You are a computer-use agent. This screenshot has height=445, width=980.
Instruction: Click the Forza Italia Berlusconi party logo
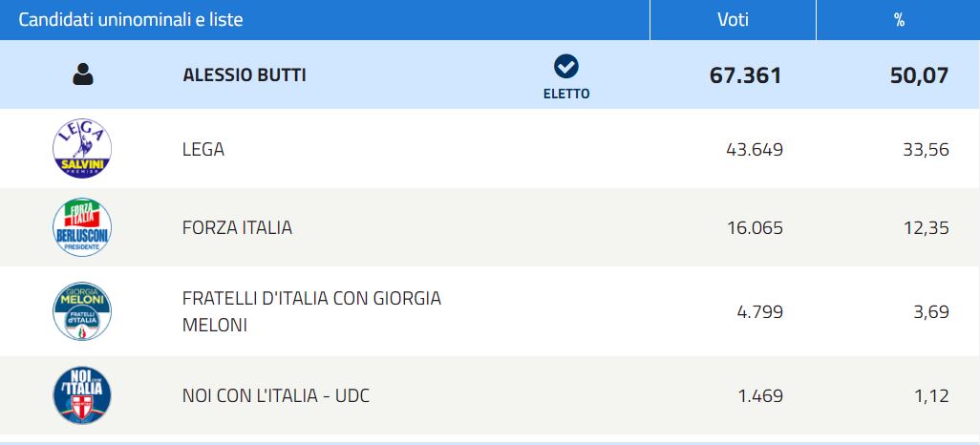click(81, 227)
